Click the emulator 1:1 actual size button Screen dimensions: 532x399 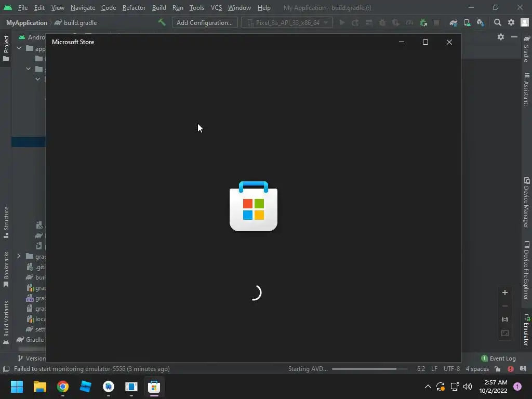(505, 320)
